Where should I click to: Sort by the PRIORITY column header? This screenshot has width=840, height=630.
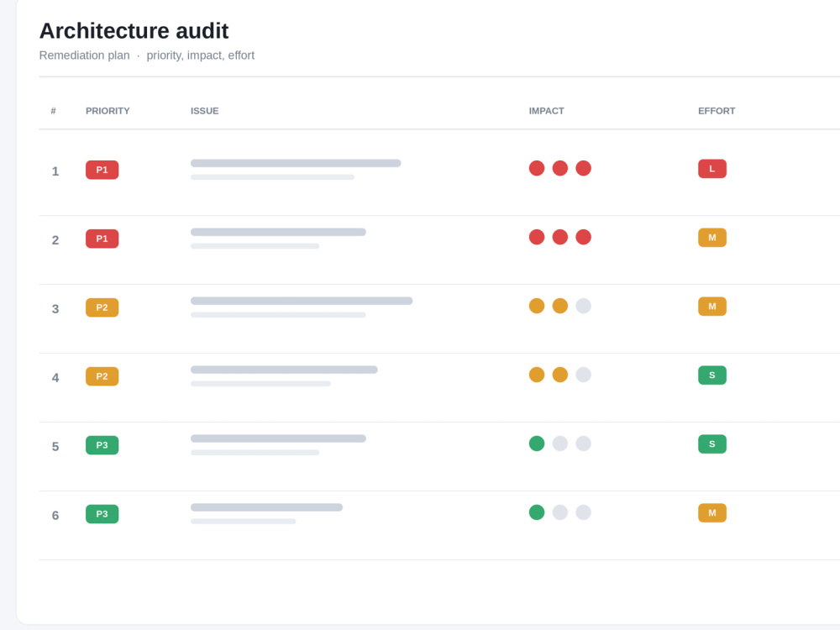click(108, 111)
